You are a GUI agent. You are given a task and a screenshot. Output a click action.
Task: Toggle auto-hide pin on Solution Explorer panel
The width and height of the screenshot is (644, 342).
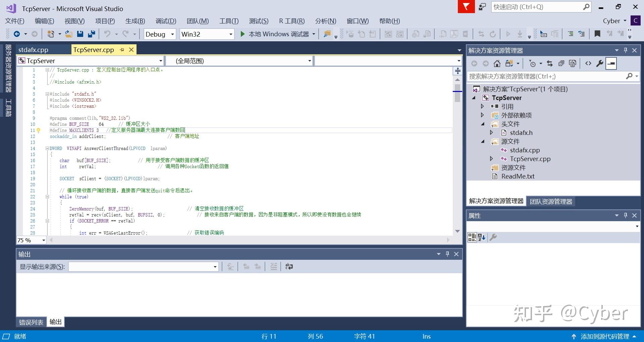pyautogui.click(x=625, y=50)
